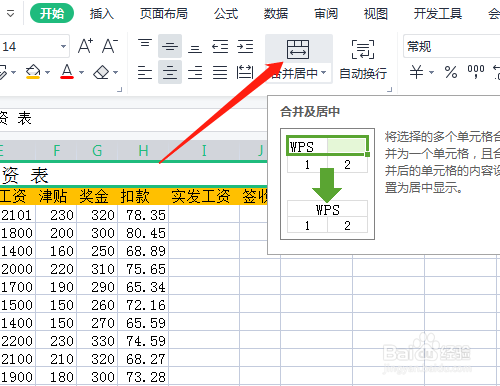This screenshot has height=386, width=500.
Task: Select cell containing 80.45
Action: tap(143, 233)
